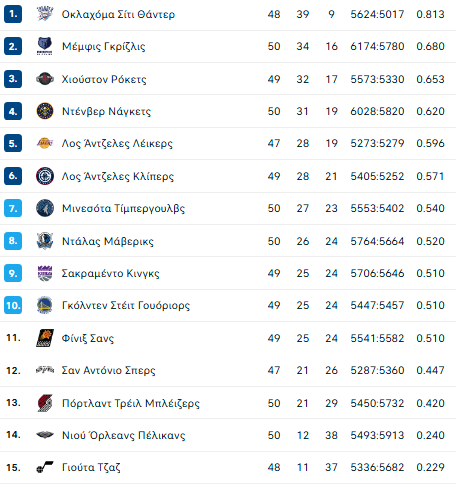Open team link Μέμφις Γκρίζλις
Screen dimensions: 456x486
(104, 46)
